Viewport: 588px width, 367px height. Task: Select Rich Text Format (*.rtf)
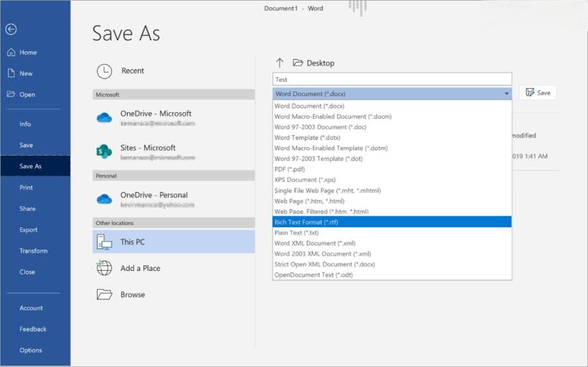(x=392, y=222)
